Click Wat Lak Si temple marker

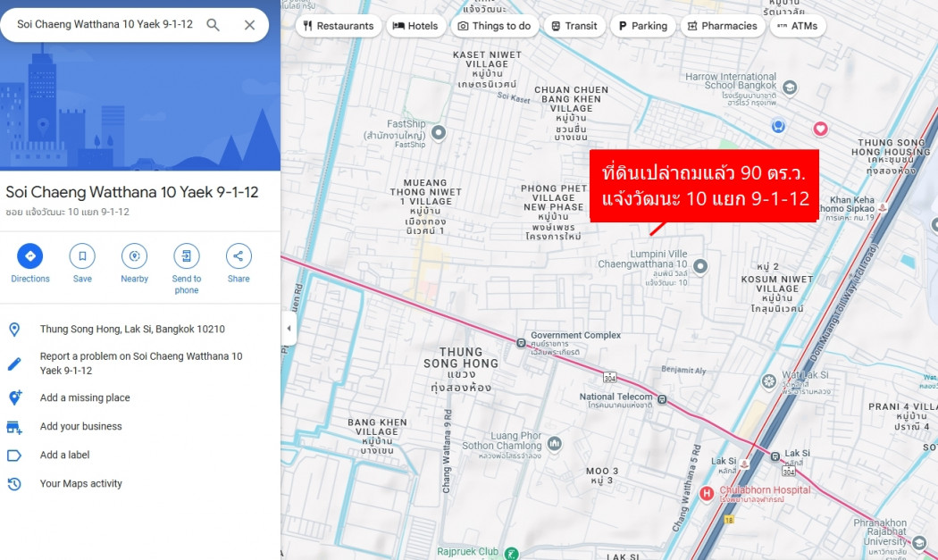coord(768,381)
